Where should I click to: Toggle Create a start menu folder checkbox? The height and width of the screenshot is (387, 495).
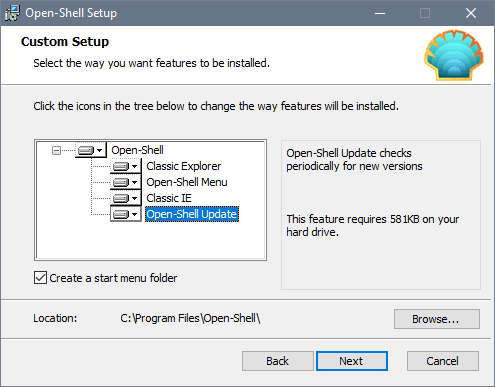tap(40, 278)
